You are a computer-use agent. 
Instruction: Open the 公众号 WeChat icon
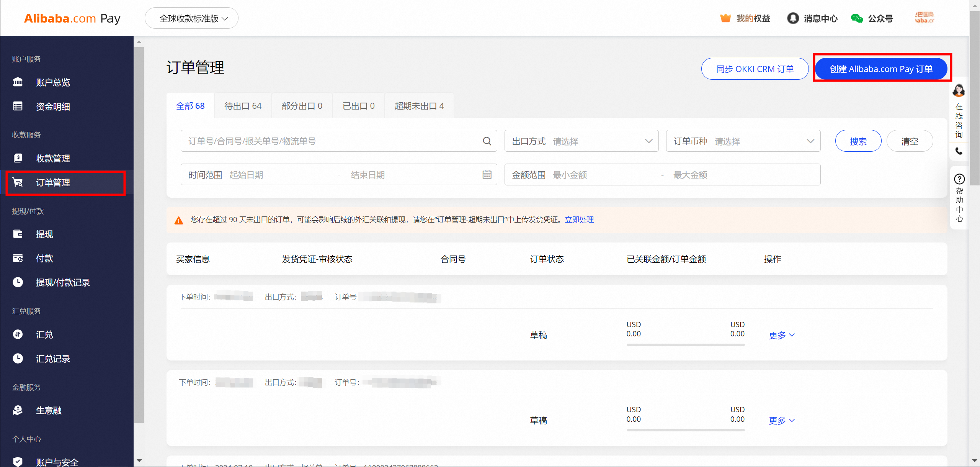[857, 18]
